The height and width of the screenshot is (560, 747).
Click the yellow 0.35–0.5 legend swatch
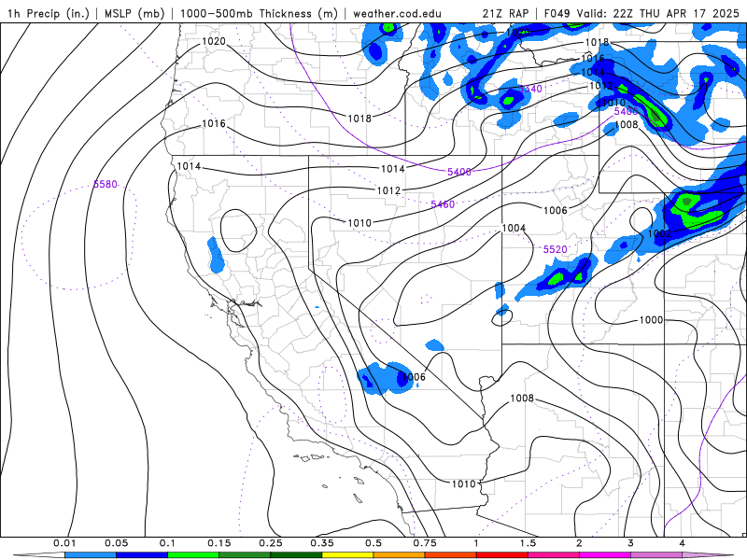(x=347, y=555)
